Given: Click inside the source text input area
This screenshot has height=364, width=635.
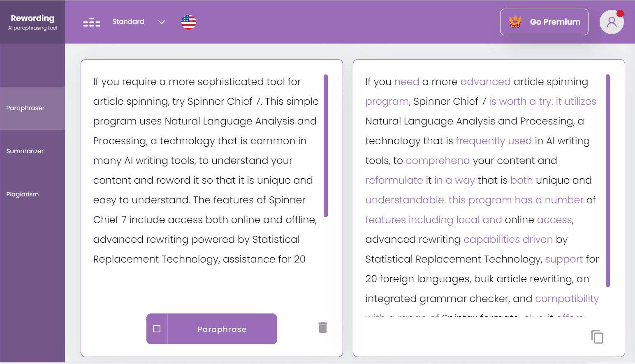Looking at the screenshot, I should [206, 170].
